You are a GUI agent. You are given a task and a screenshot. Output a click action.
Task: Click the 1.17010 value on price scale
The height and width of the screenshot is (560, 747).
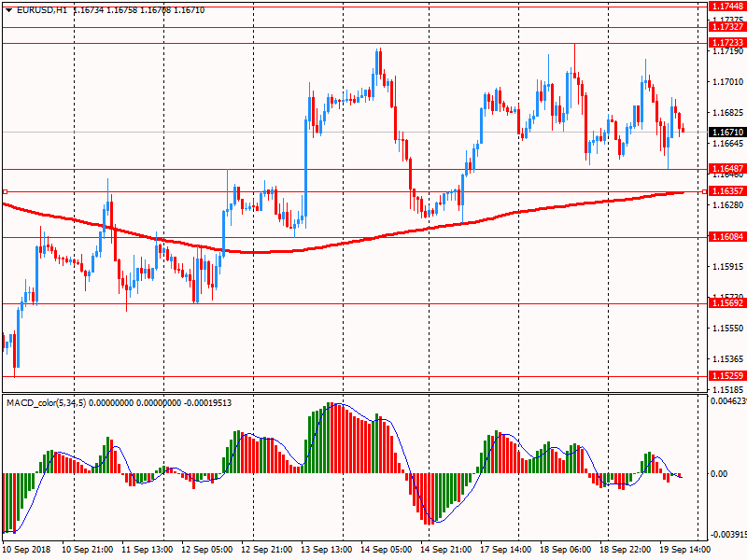726,82
